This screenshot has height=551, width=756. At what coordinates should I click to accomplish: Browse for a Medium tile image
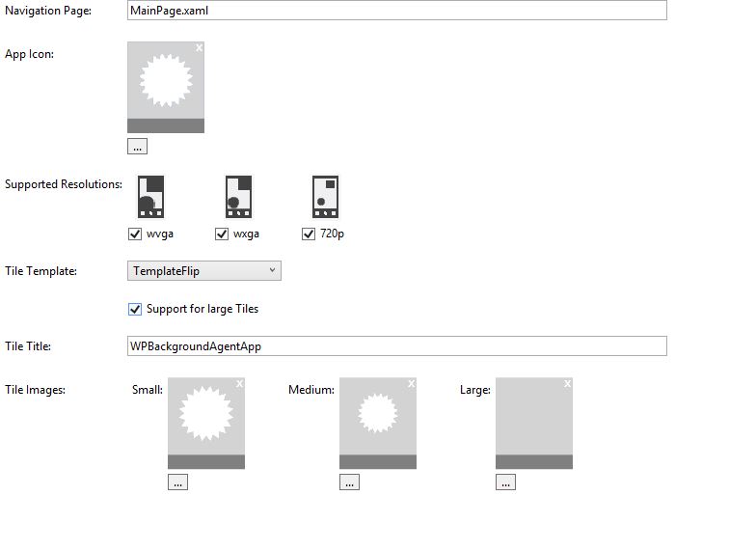tap(349, 482)
